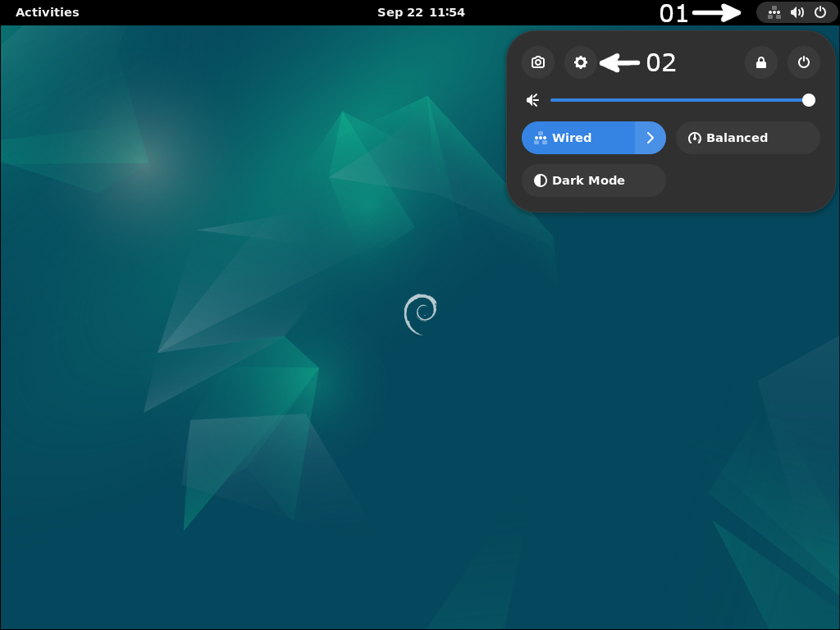
Task: Expand Wired network options via chevron
Action: [x=651, y=138]
